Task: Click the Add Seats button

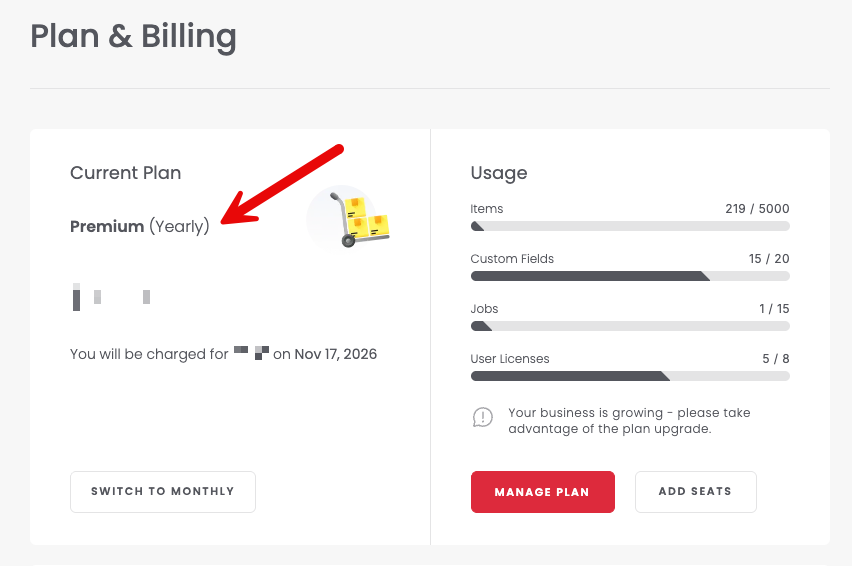Action: tap(695, 492)
